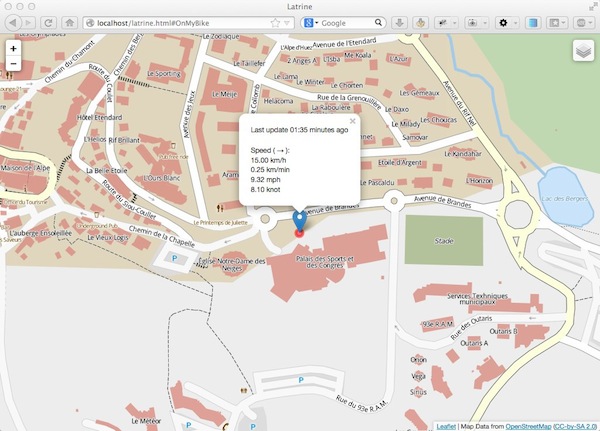
Task: Click the parking P icon near Chemin de la Chapelle
Action: 175,258
